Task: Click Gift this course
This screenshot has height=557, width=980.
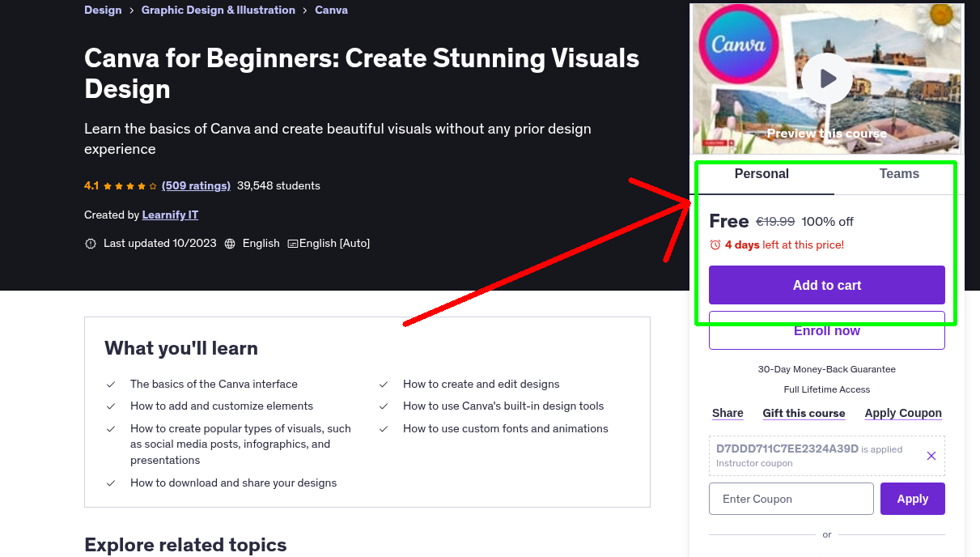Action: coord(804,413)
